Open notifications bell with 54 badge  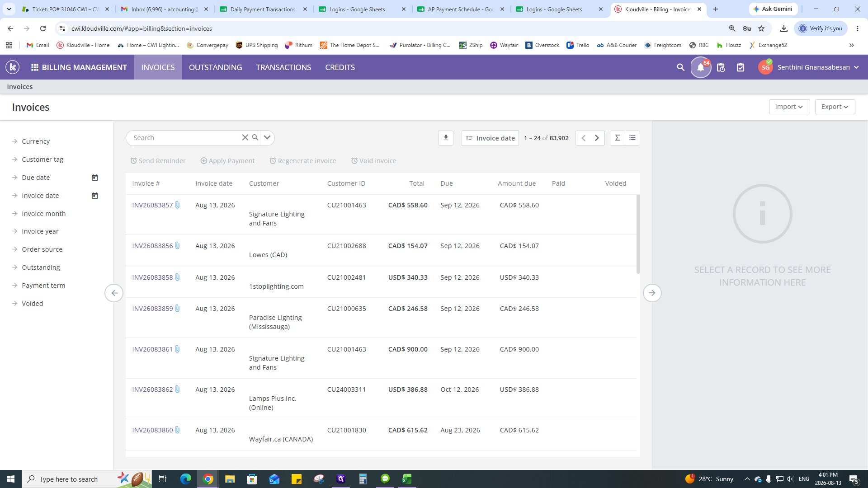click(x=701, y=67)
